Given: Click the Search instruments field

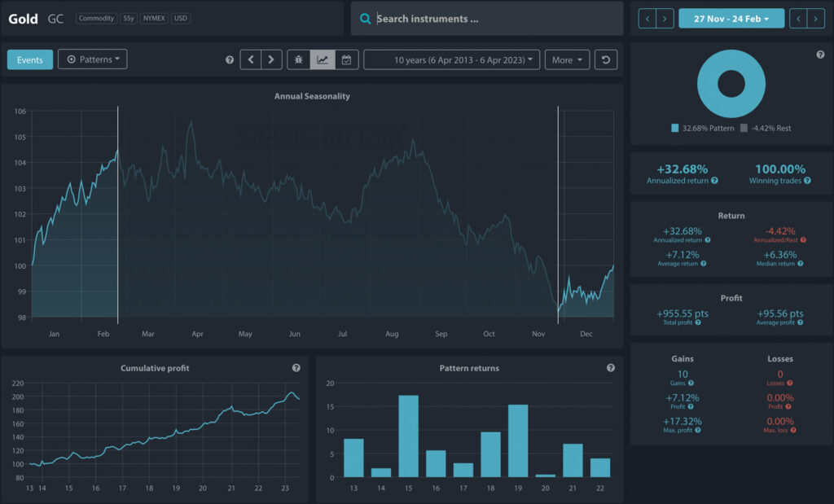Looking at the screenshot, I should (x=497, y=19).
